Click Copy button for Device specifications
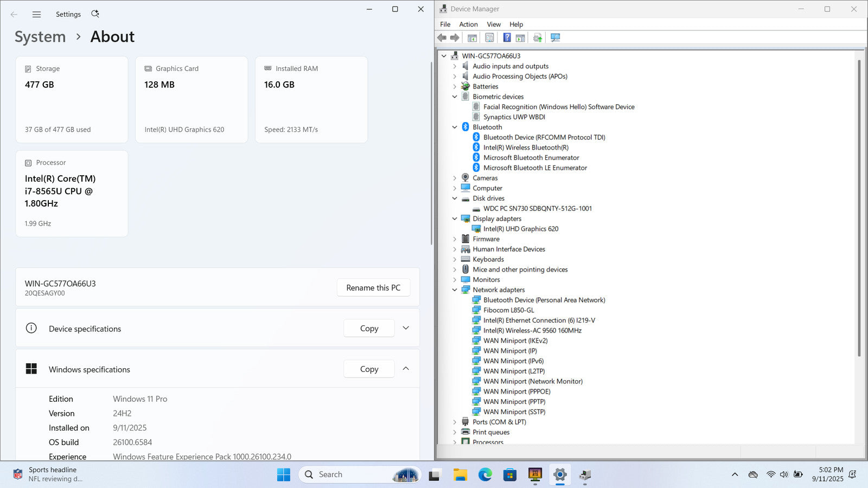The image size is (868, 488). pos(369,329)
